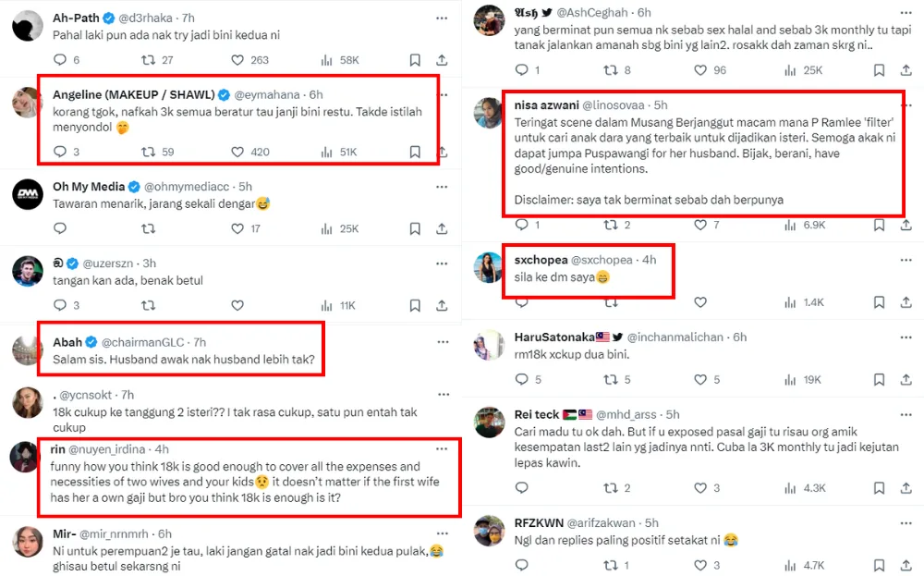Retweet nisa azwani's tweet
This screenshot has height=576, width=924.
click(x=610, y=225)
